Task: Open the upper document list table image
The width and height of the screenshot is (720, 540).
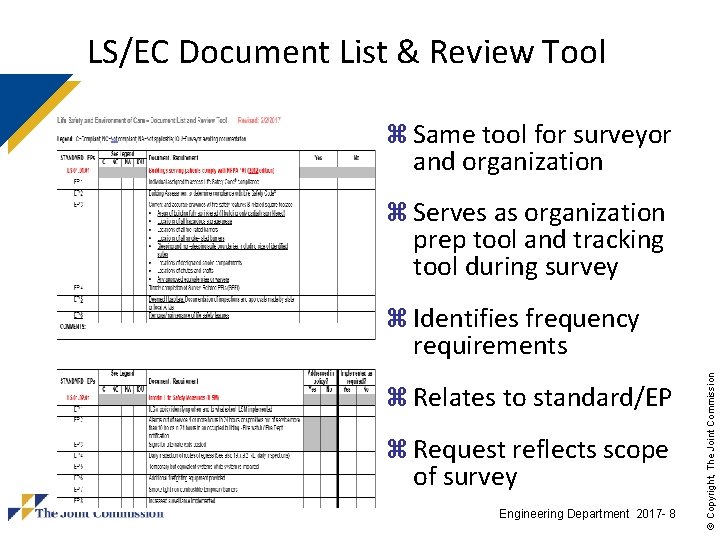Action: point(216,245)
